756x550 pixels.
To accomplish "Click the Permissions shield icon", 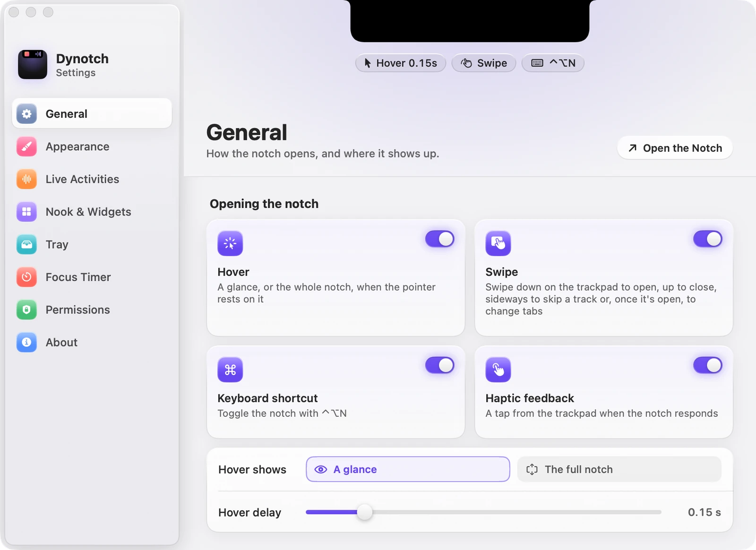I will [26, 309].
